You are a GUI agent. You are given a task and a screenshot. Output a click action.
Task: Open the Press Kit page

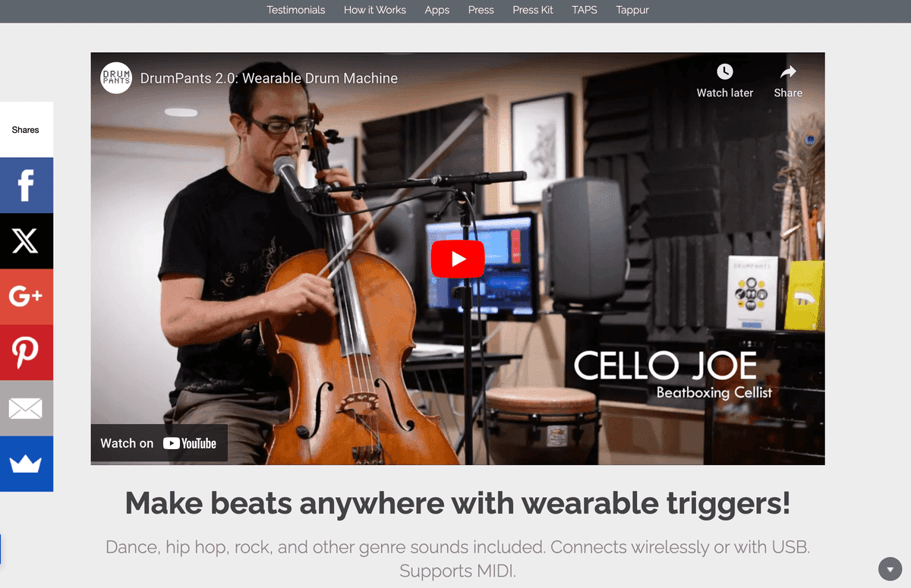tap(533, 10)
